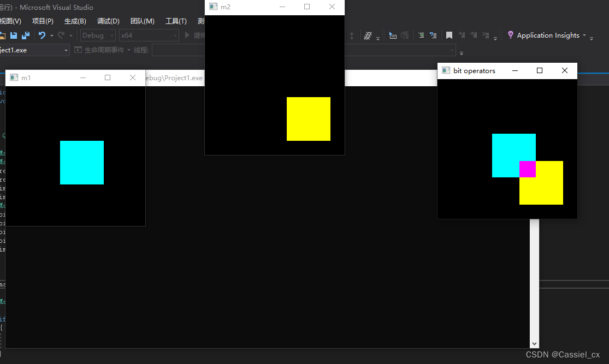Open the 生成(B) menu

pos(75,21)
